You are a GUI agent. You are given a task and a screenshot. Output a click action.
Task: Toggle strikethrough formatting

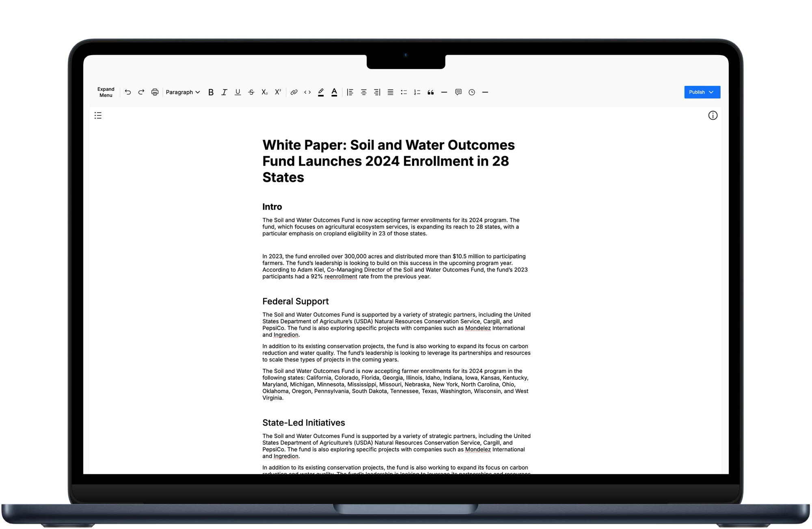[251, 92]
